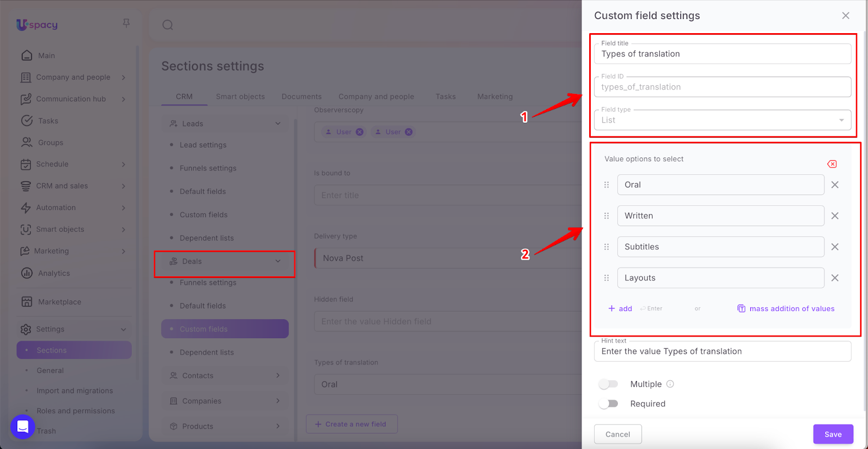The width and height of the screenshot is (868, 449).
Task: Expand CRM and sales menu
Action: click(x=123, y=186)
